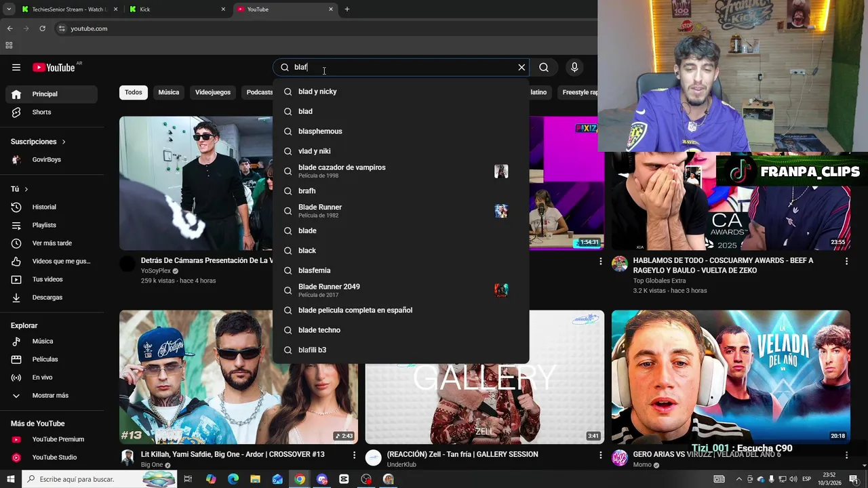Open Shorts in the sidebar
This screenshot has height=488, width=868.
pyautogui.click(x=52, y=113)
